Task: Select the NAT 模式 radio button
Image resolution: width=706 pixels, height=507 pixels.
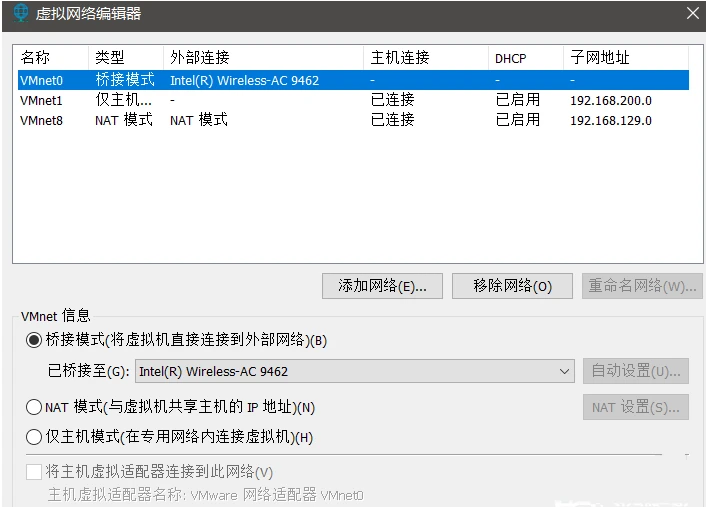Action: coord(34,407)
